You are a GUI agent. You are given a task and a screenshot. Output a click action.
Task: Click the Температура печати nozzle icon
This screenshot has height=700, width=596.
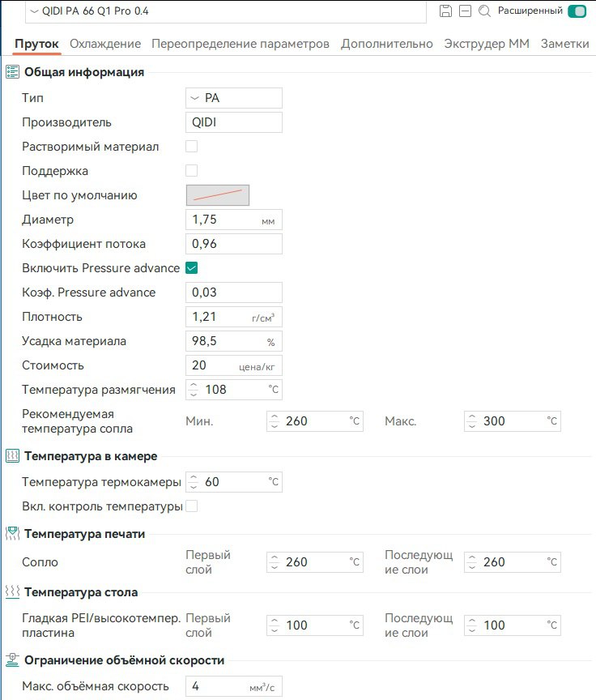pos(12,534)
